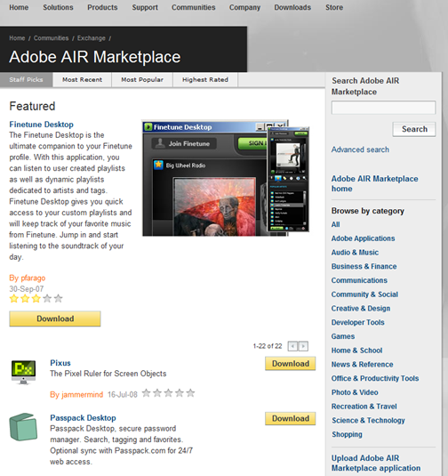This screenshot has width=448, height=476.
Task: Browse Adobe Applications category
Action: [x=363, y=238]
